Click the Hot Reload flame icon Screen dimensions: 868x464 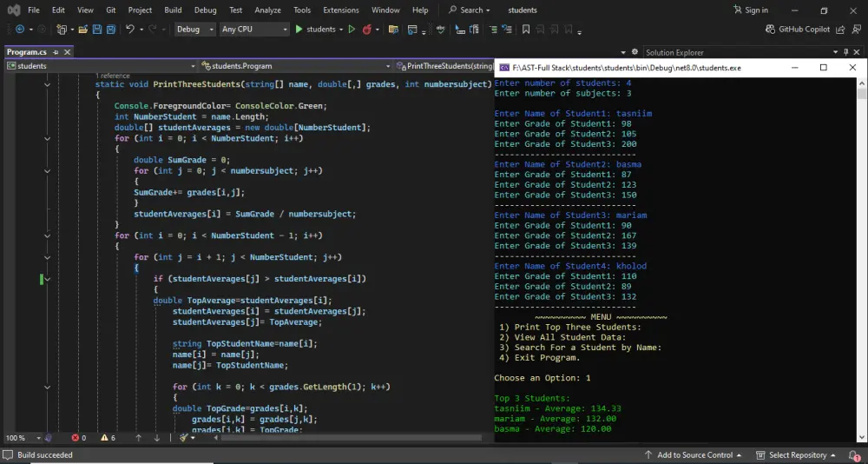pos(367,30)
